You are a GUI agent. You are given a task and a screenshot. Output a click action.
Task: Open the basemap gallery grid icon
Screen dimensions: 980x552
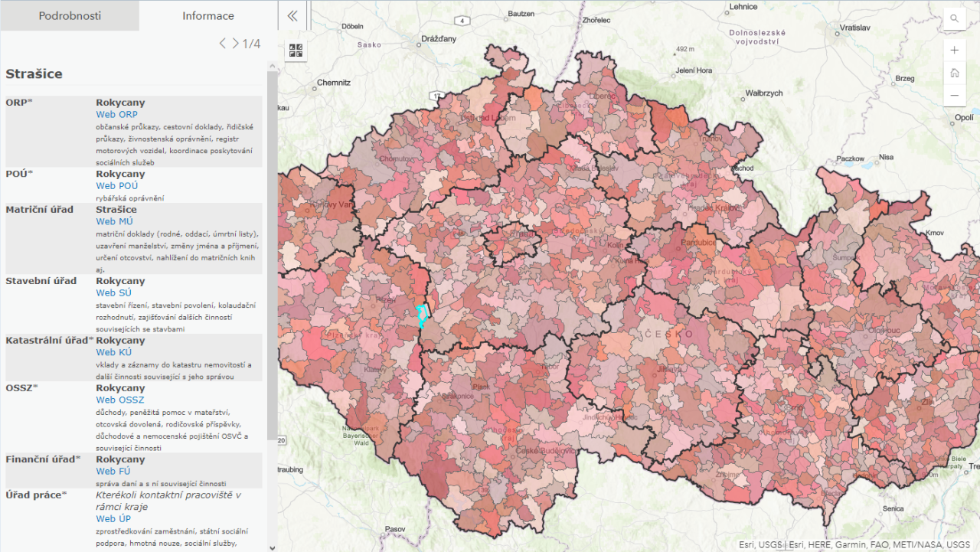[295, 51]
